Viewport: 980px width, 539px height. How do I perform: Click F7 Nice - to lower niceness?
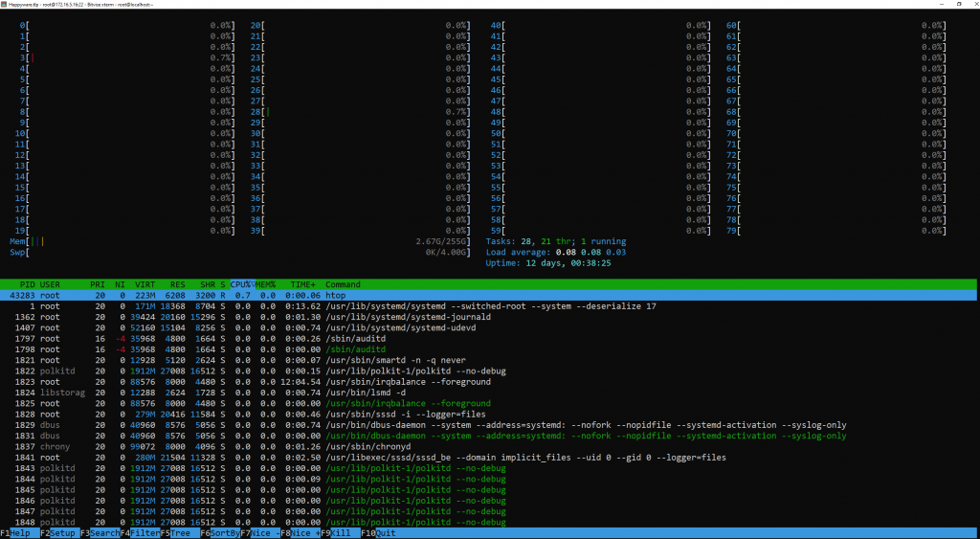click(x=260, y=533)
